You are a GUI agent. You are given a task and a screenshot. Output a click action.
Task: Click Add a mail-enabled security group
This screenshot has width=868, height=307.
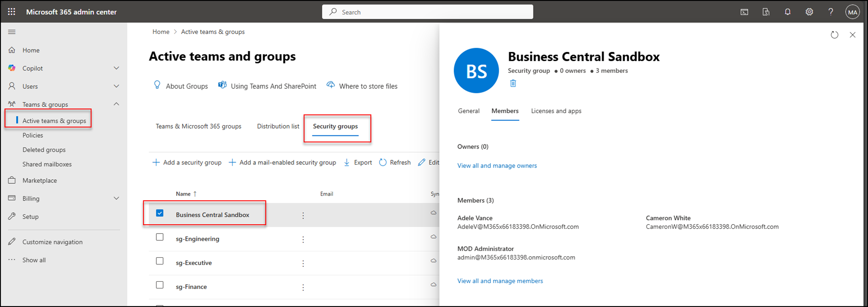(x=283, y=163)
